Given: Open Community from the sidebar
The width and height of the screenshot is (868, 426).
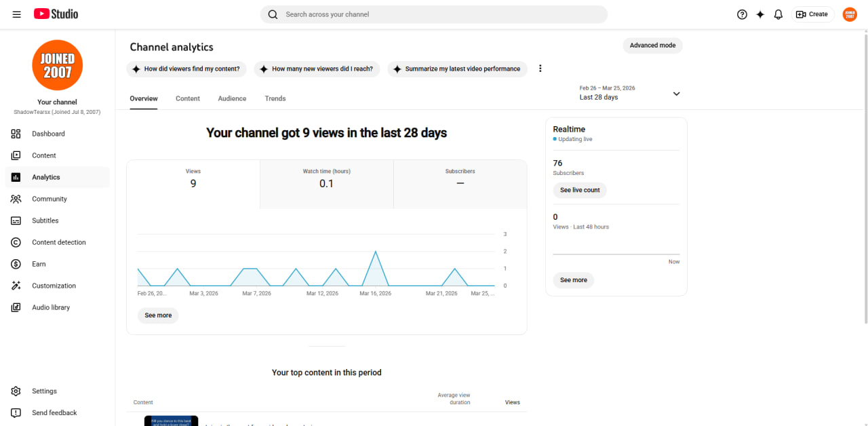Looking at the screenshot, I should tap(58, 199).
